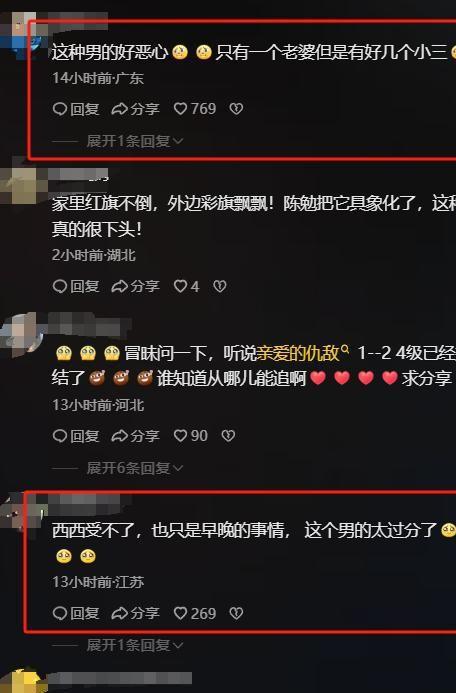
Task: Like the 河北 comment with 90 likes
Action: [x=190, y=436]
